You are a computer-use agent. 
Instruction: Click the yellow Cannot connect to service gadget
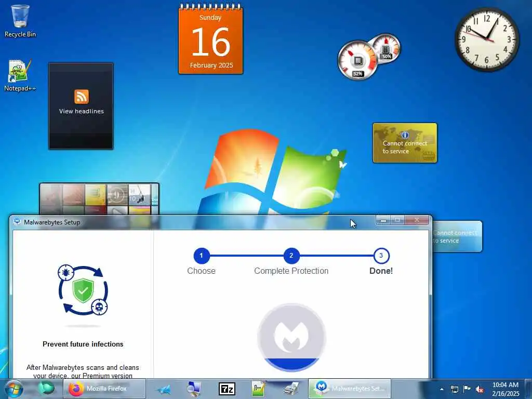pos(405,143)
